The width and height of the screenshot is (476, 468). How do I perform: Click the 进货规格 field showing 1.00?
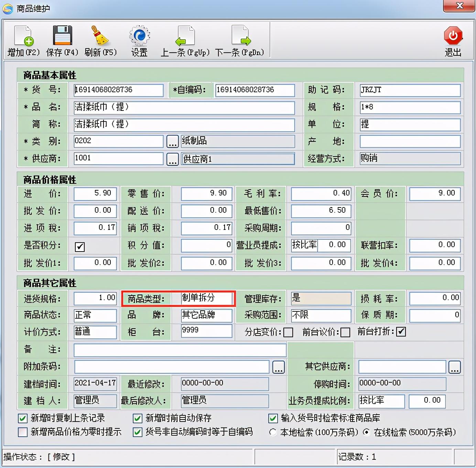point(95,298)
